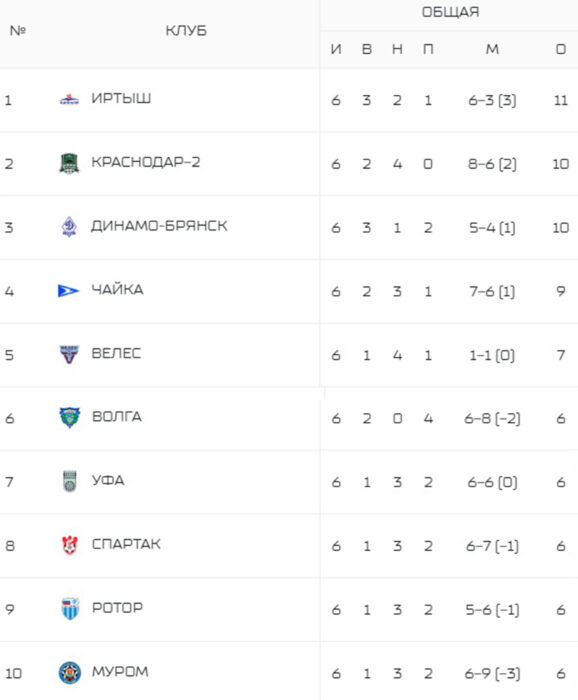The image size is (578, 700).
Task: Open the Динамо-Брянск team link
Action: [159, 226]
